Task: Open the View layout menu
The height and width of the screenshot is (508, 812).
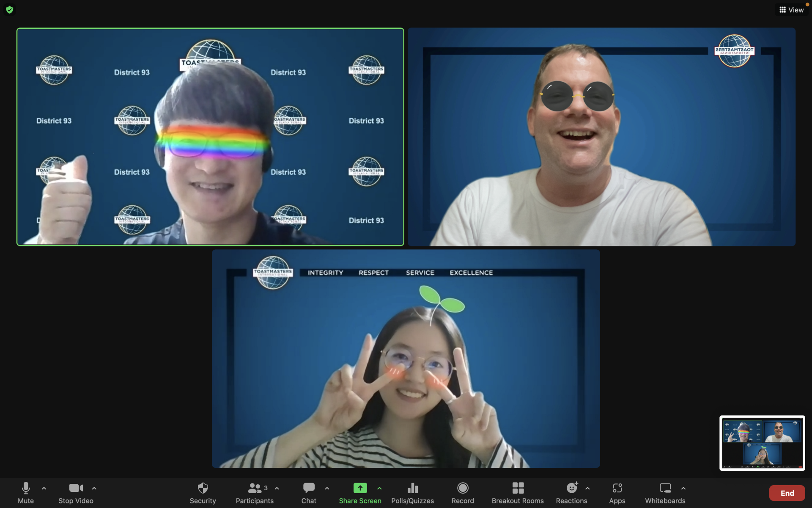Action: point(792,10)
